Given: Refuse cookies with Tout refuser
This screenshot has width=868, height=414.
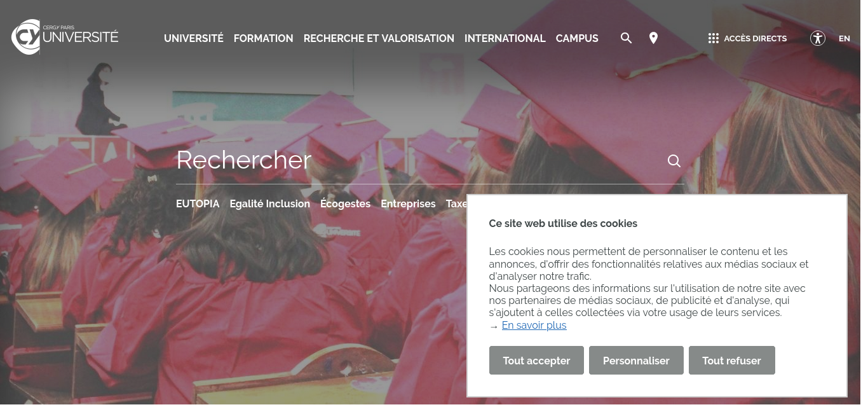Looking at the screenshot, I should (731, 361).
